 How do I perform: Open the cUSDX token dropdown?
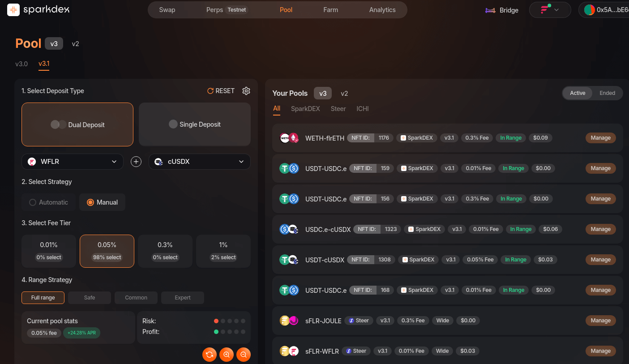coord(199,161)
